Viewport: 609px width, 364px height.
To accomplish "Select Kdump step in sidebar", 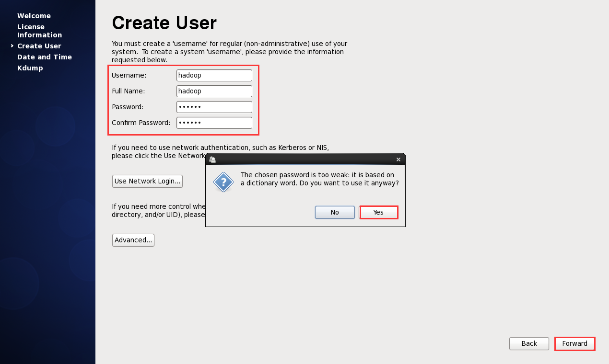I will coord(30,68).
